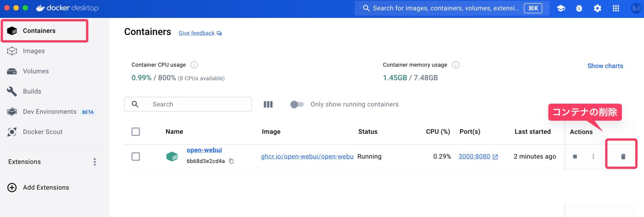This screenshot has width=644, height=217.
Task: Delete the open-webui container with trash icon
Action: [623, 157]
